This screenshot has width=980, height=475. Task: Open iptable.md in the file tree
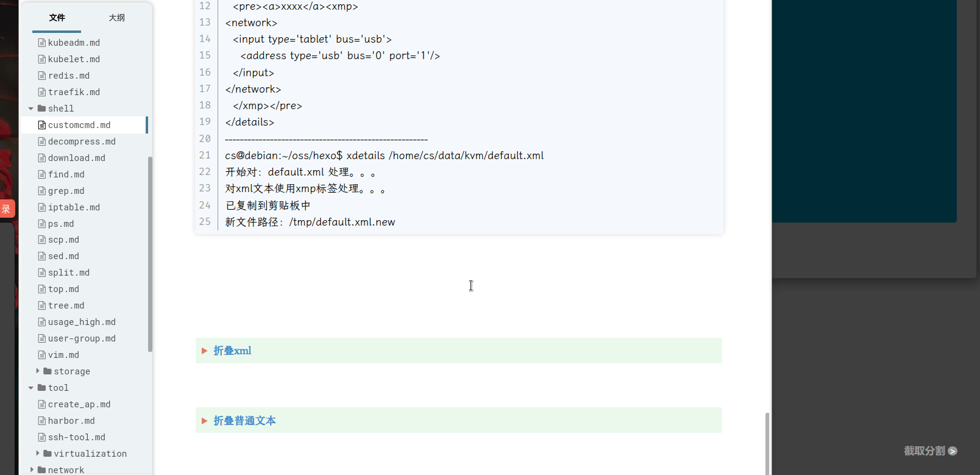coord(74,207)
